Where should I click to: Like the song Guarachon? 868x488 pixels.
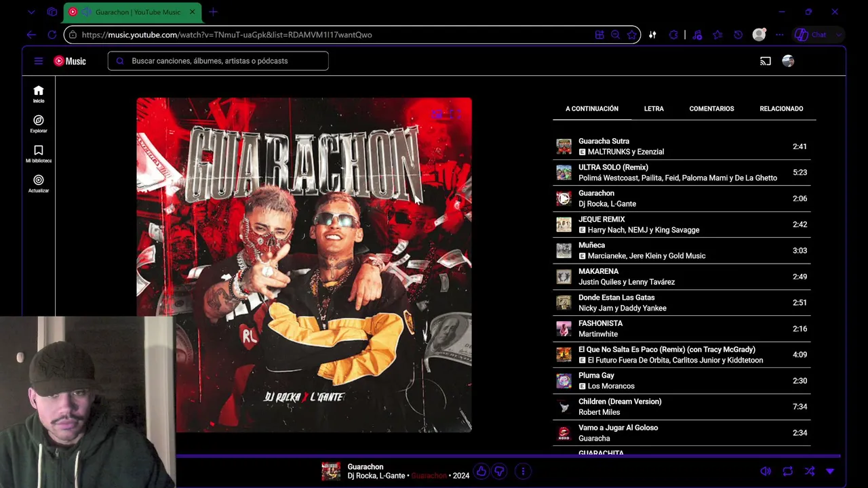481,471
